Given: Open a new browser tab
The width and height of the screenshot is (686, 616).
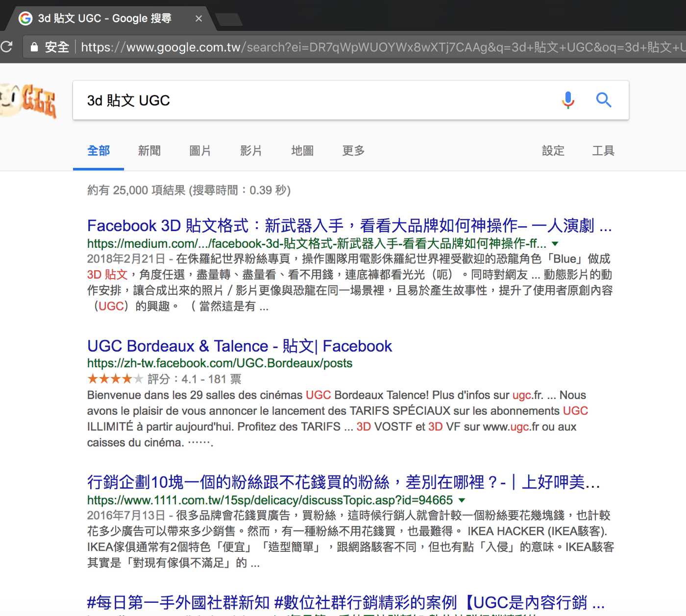Looking at the screenshot, I should pos(228,20).
